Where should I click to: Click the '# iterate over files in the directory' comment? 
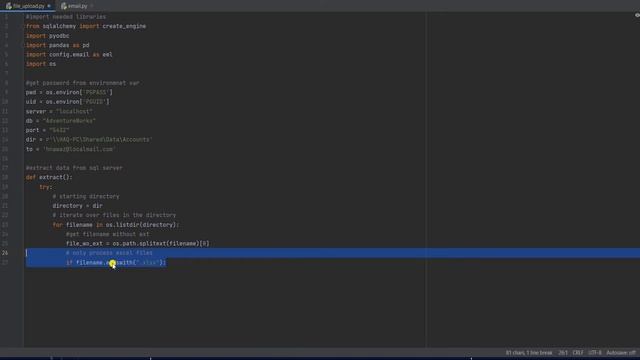114,215
